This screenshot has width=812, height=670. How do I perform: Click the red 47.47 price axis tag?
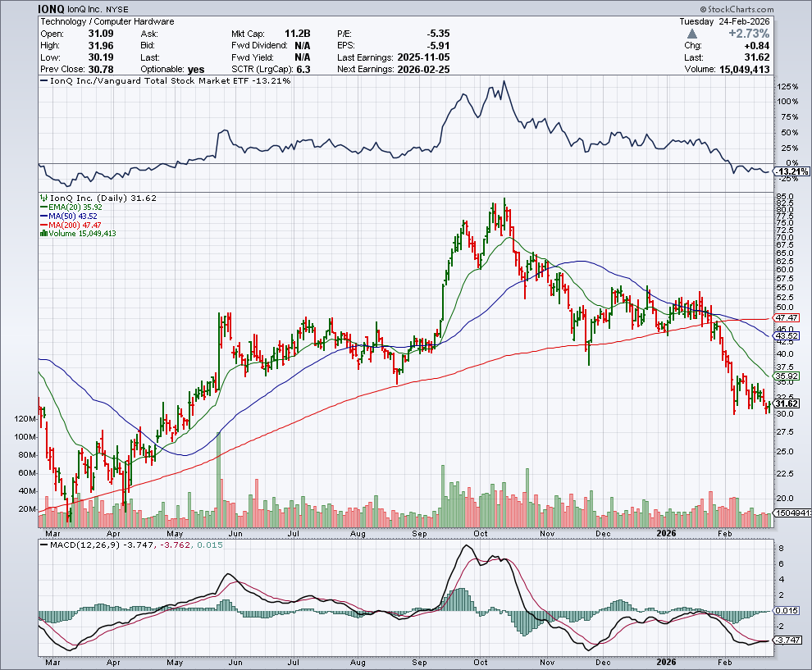coord(786,318)
